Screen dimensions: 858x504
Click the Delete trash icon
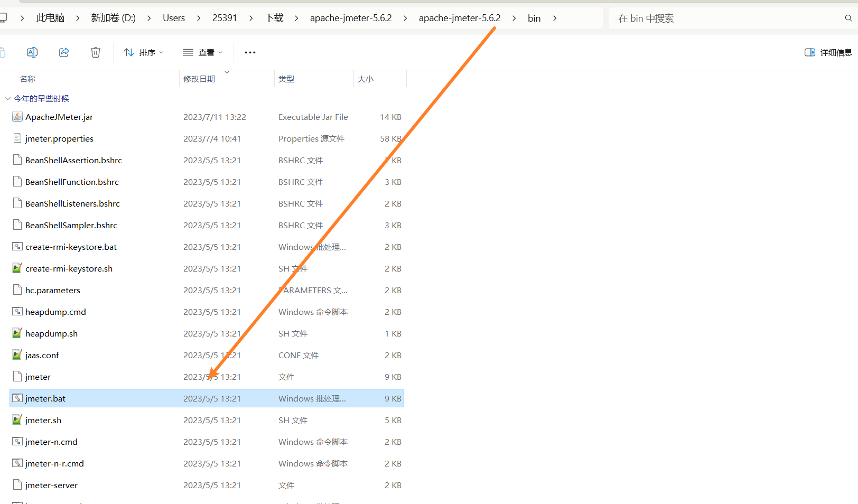point(96,52)
